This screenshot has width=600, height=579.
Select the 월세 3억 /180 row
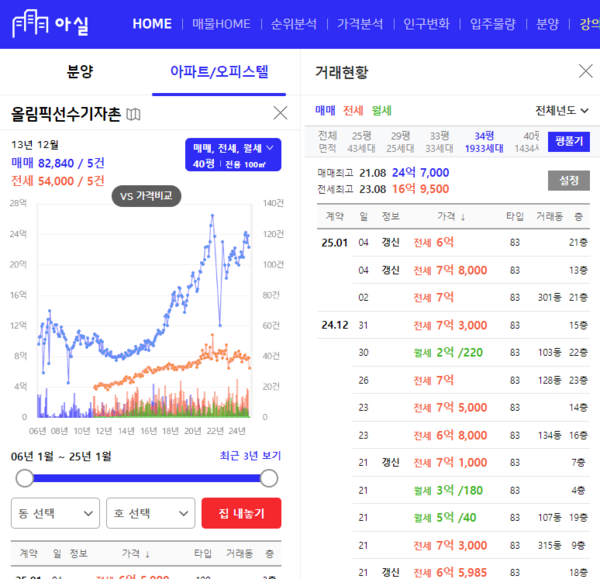[x=471, y=490]
